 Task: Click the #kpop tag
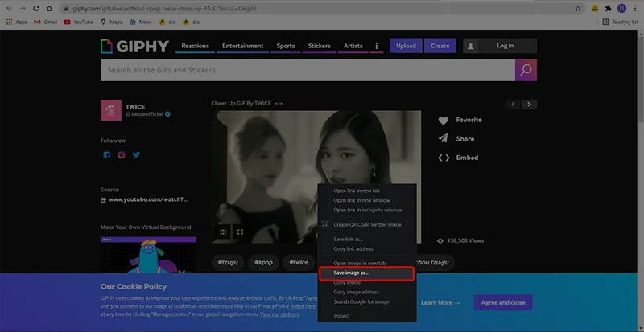[x=263, y=263]
